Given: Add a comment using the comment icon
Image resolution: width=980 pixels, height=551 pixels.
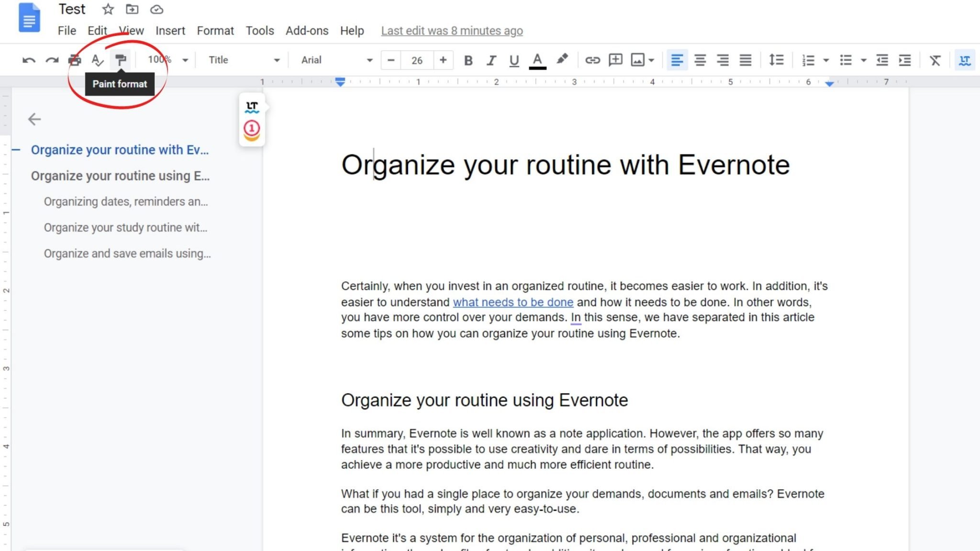Looking at the screenshot, I should (615, 60).
